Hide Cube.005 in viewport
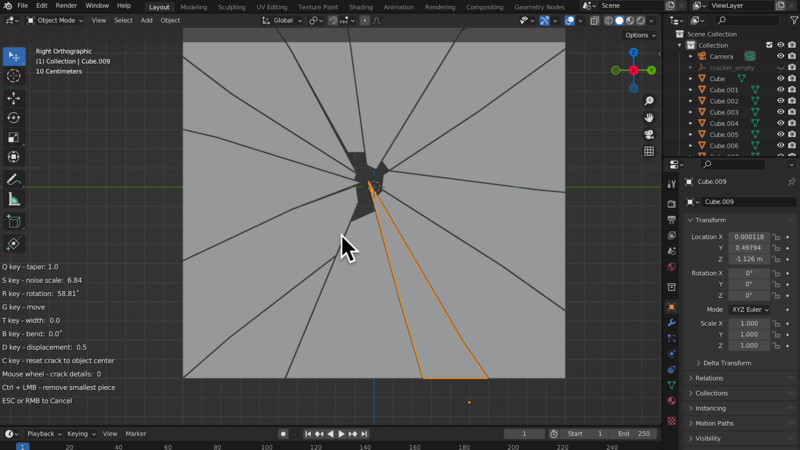 (x=781, y=135)
